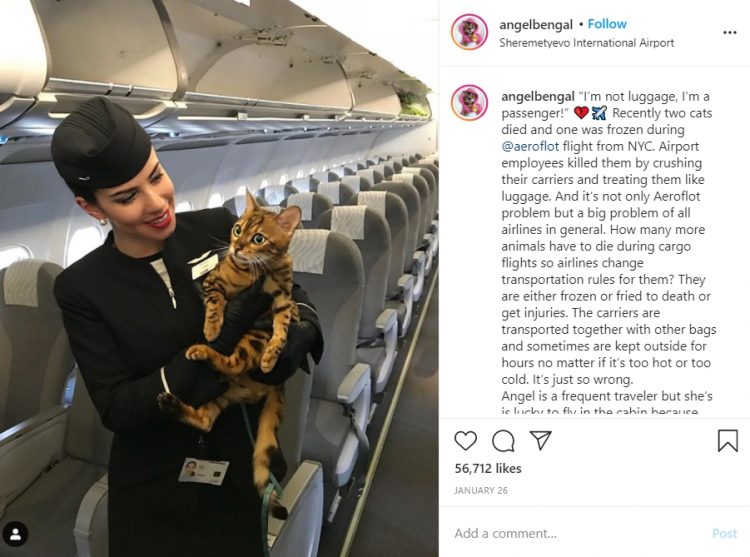The height and width of the screenshot is (557, 750).
Task: Share the post via paper plane icon
Action: tap(541, 440)
